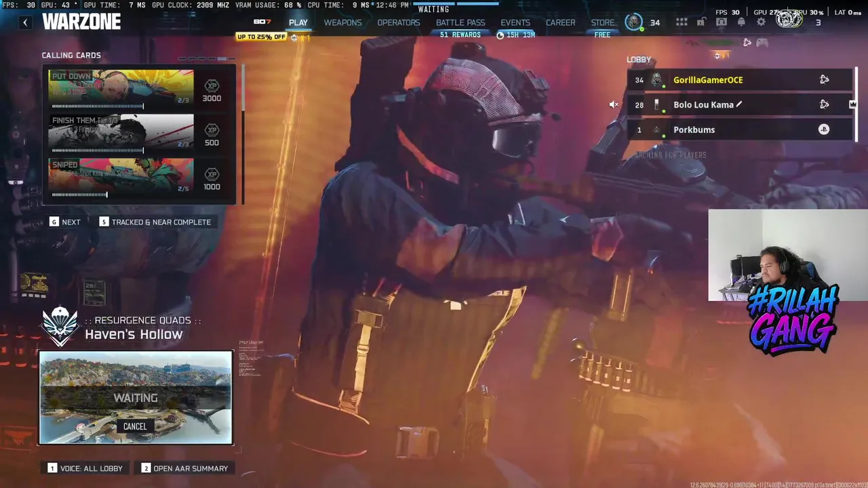The height and width of the screenshot is (488, 868).
Task: Cancel matchmaking with CANCEL button
Action: tap(135, 426)
